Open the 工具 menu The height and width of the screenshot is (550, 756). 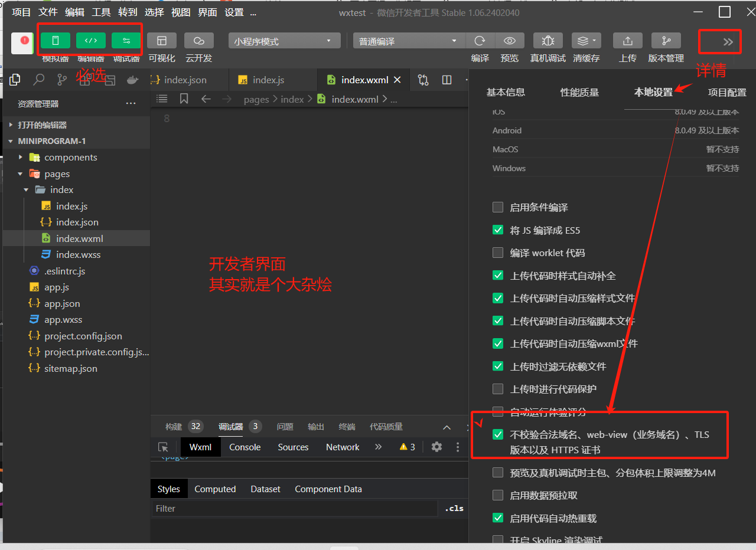(x=101, y=12)
